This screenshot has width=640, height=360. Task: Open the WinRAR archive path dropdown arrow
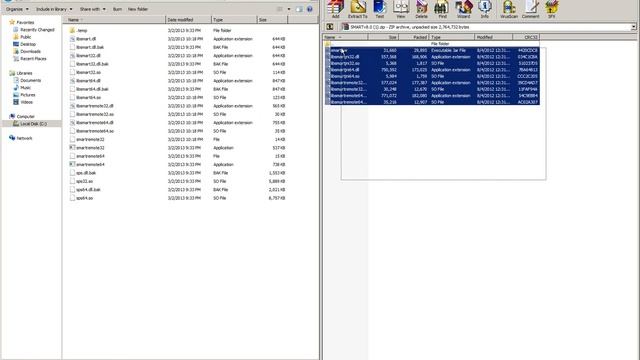click(x=633, y=27)
